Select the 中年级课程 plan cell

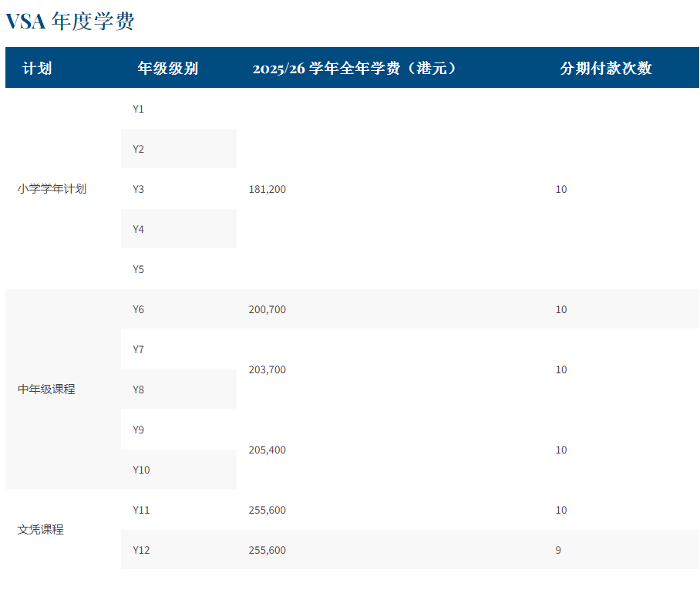46,389
